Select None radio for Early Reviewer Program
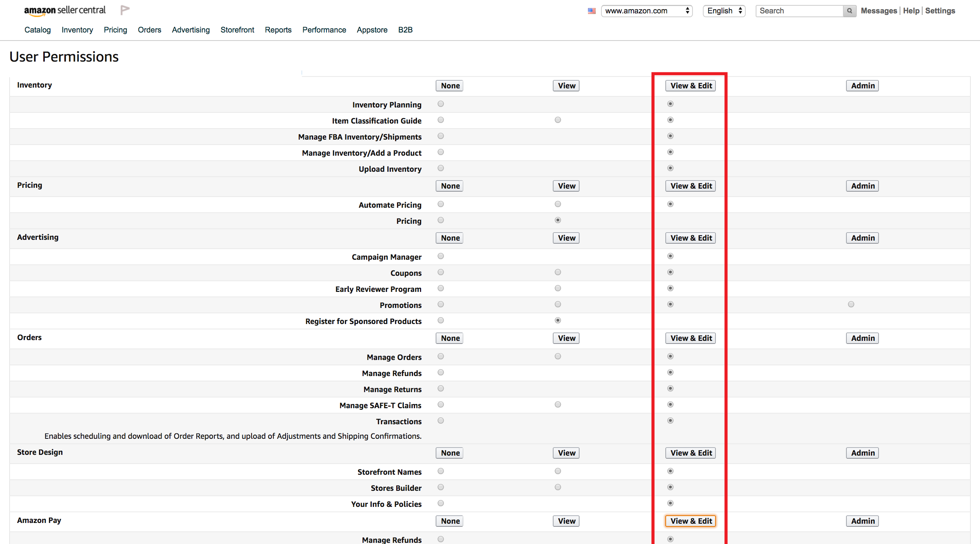Screen dimensions: 980x544 pyautogui.click(x=441, y=288)
